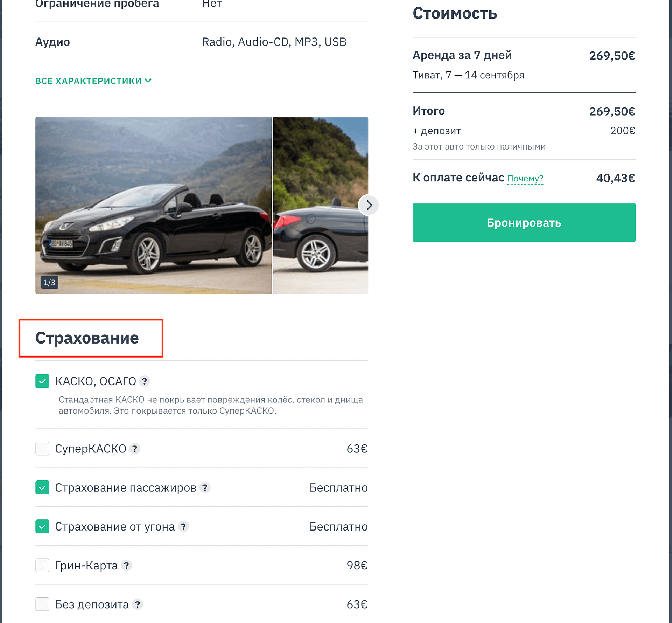Show help tooltip for СуперКАСКО

pyautogui.click(x=135, y=449)
